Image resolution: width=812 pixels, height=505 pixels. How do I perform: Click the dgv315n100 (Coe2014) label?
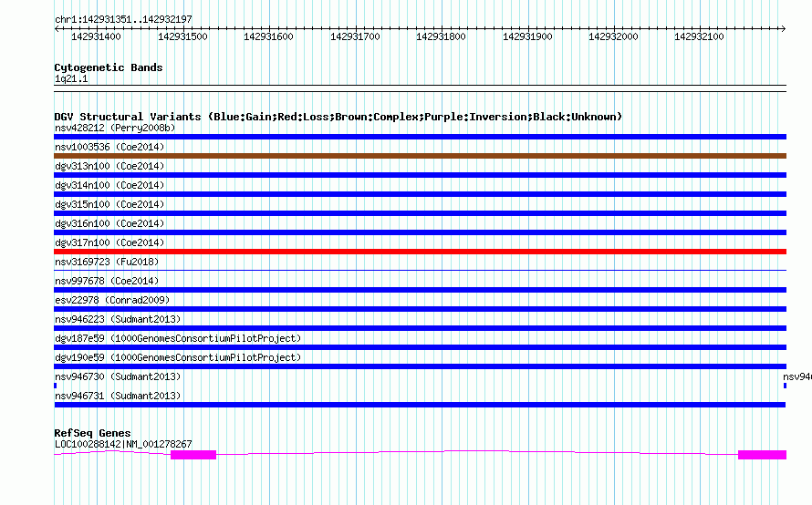pos(109,204)
